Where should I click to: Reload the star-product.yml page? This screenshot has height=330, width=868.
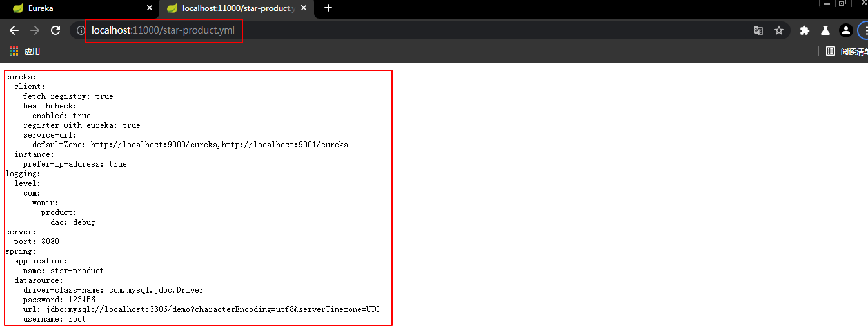coord(55,30)
